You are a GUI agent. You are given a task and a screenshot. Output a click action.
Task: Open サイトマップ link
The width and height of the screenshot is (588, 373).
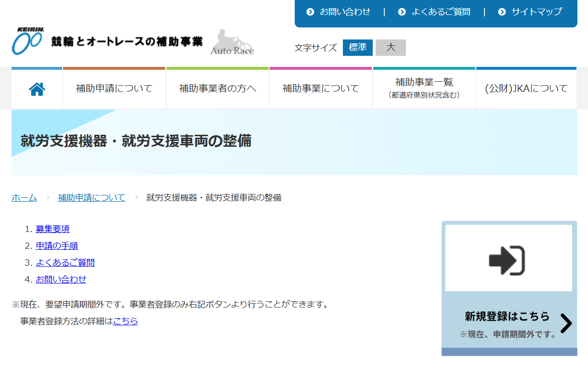pos(536,12)
